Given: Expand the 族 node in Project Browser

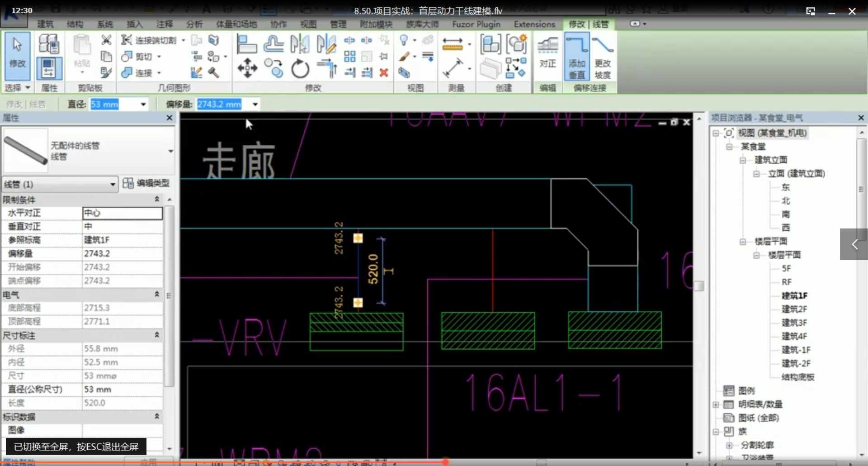Looking at the screenshot, I should tap(717, 432).
